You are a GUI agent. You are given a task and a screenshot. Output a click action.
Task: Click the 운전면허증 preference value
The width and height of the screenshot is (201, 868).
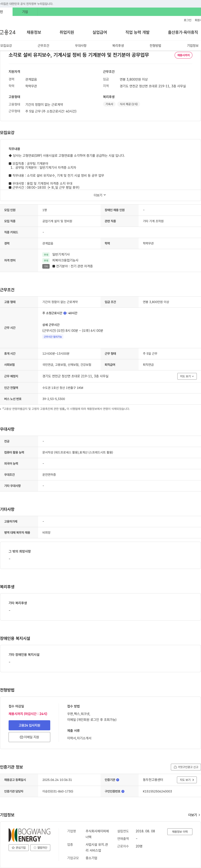click(49, 475)
